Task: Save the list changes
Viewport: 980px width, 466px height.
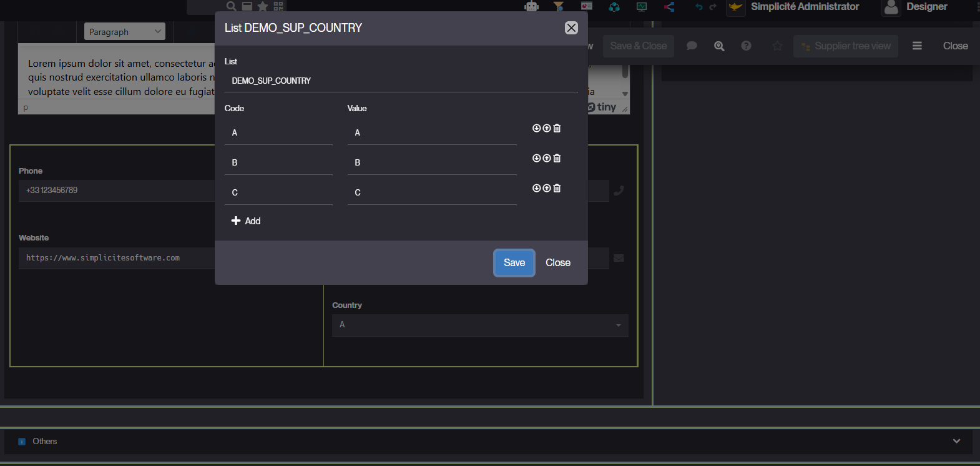Action: (514, 262)
